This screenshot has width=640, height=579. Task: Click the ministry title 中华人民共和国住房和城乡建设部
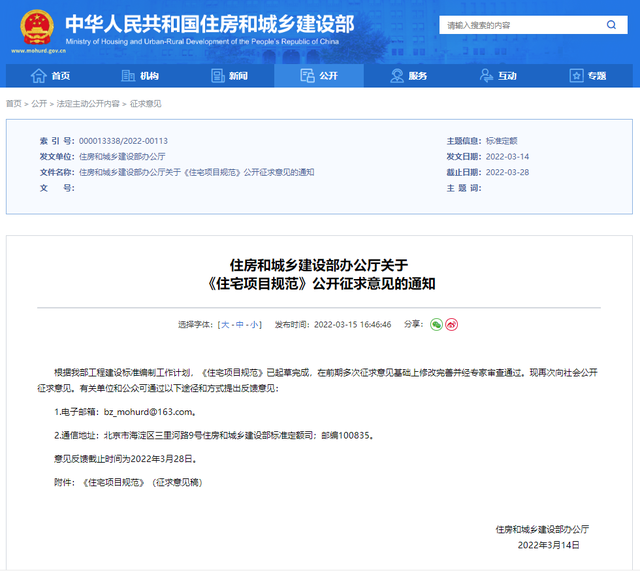tap(210, 24)
